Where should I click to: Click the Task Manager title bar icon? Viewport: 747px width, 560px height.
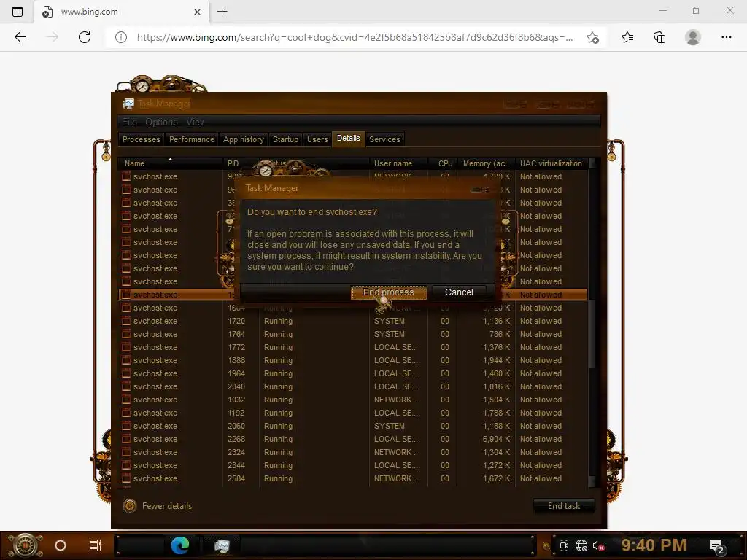128,104
